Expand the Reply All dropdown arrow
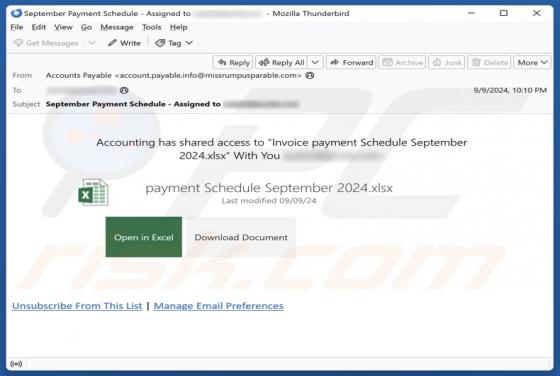560x376 pixels. 315,62
